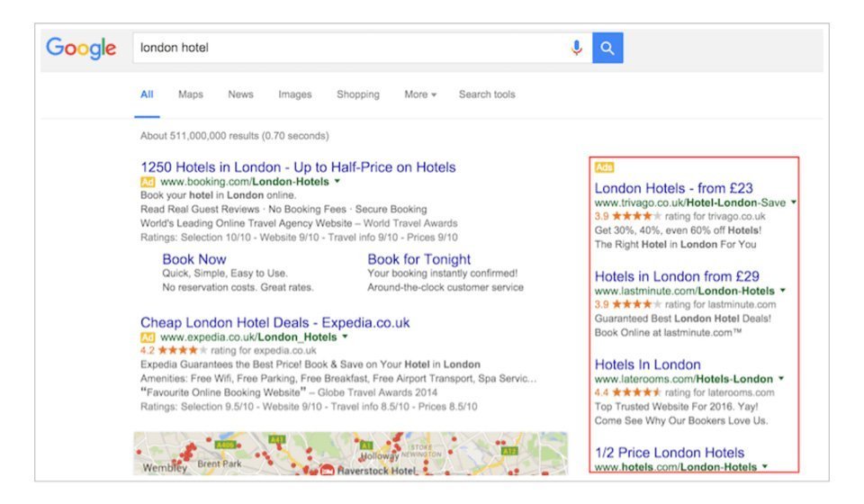Click the Ad badge beside booking.com URL
This screenshot has width=864, height=504.
click(x=148, y=182)
